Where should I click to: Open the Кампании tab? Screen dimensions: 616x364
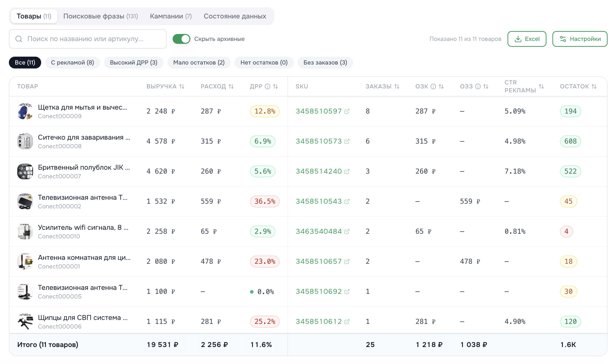171,16
